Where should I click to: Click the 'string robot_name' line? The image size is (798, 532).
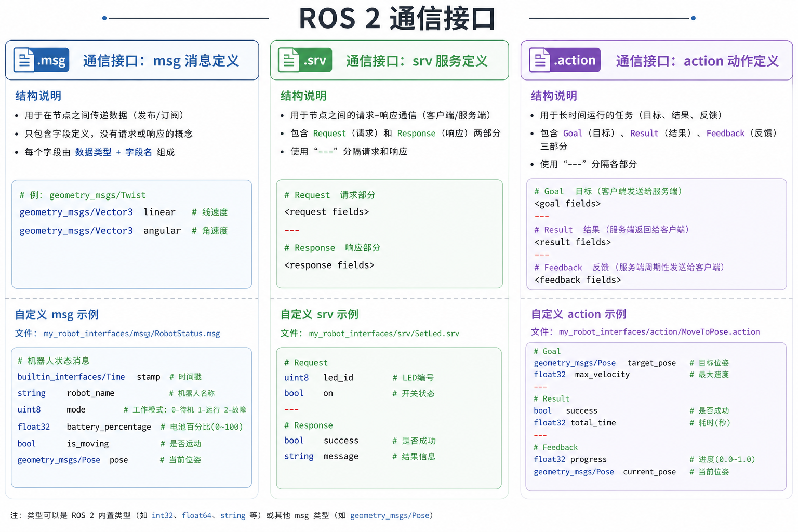point(116,393)
